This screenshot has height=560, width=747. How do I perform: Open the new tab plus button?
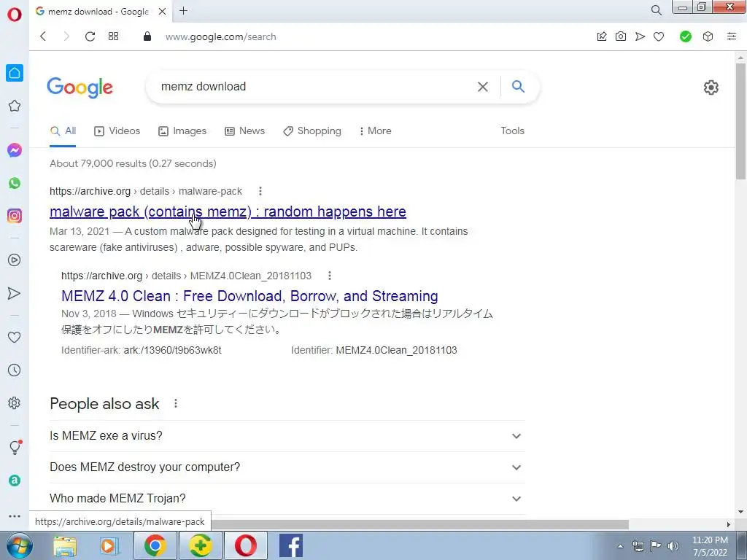[183, 10]
